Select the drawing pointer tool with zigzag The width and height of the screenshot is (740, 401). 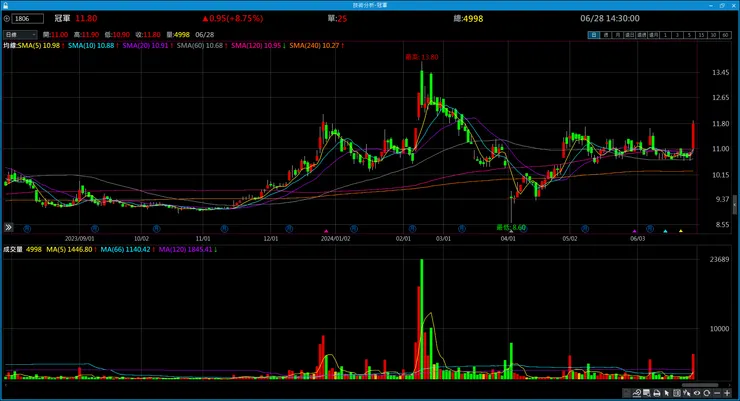687,393
